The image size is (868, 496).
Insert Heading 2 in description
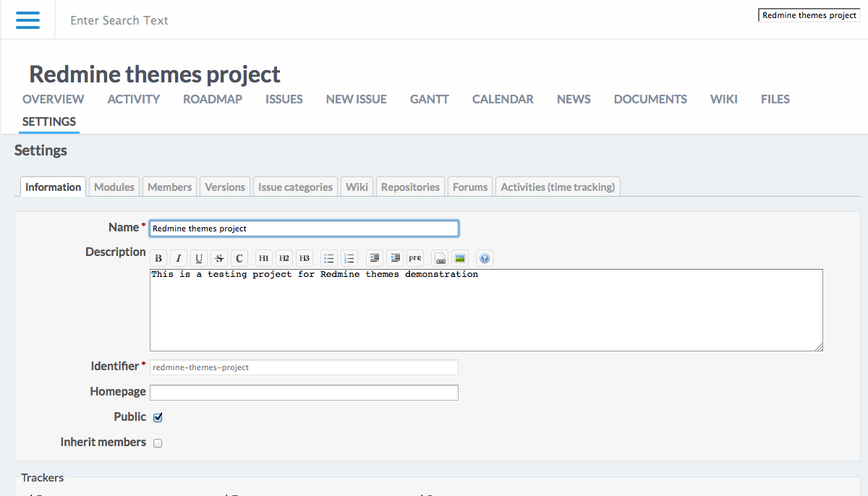[x=284, y=258]
